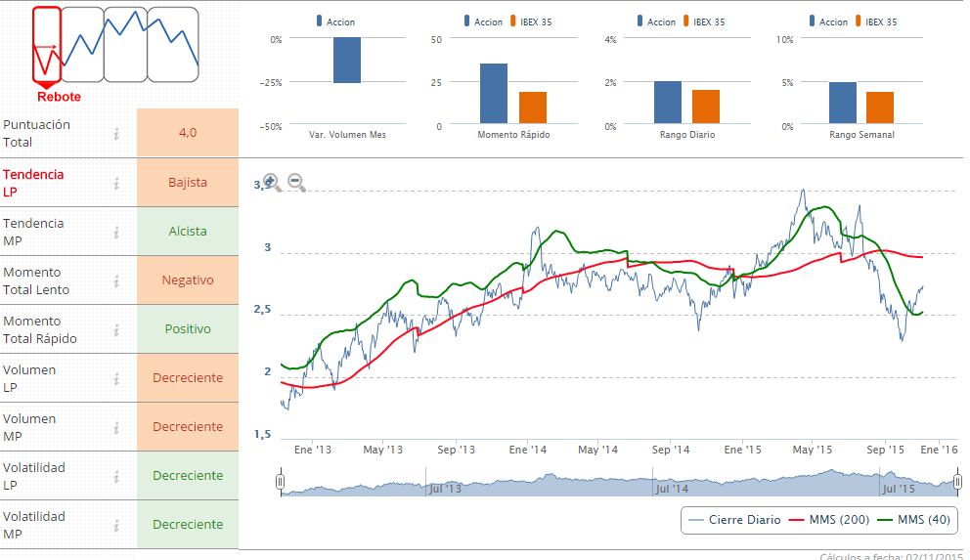The height and width of the screenshot is (560, 970).
Task: Click left handle of chart range navigator
Action: tap(281, 482)
